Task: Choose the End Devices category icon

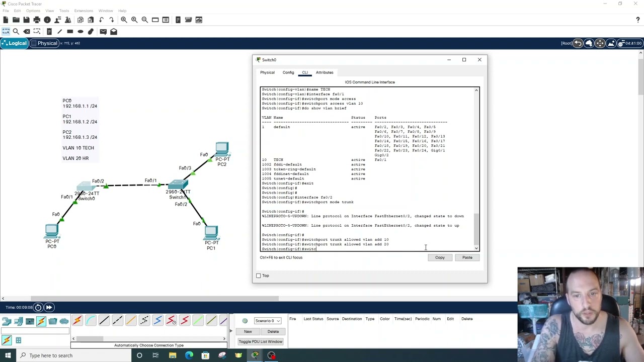Action: [18, 321]
